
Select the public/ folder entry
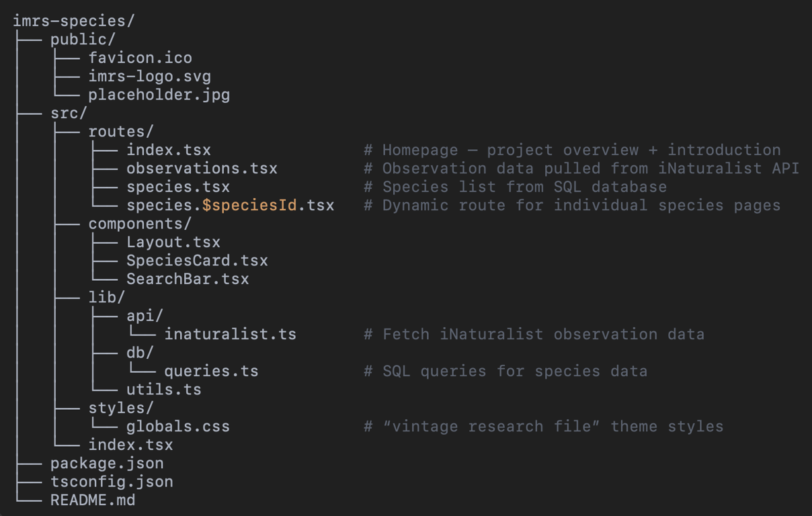83,40
